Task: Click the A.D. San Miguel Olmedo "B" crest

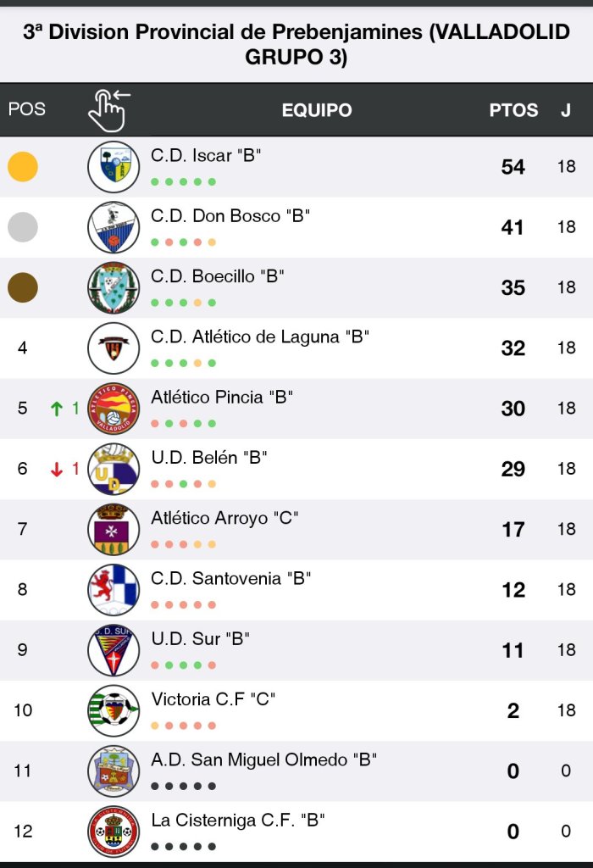Action: point(114,771)
